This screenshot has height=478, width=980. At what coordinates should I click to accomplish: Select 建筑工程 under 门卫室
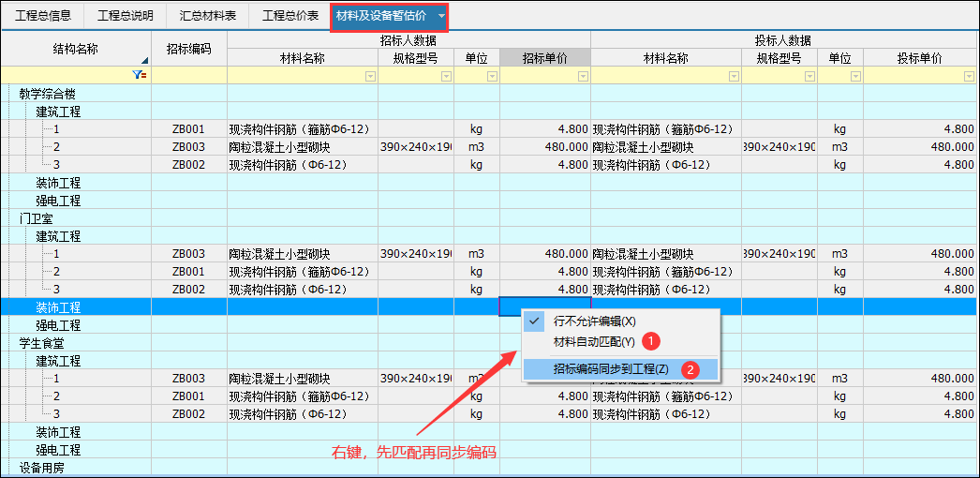pyautogui.click(x=58, y=237)
